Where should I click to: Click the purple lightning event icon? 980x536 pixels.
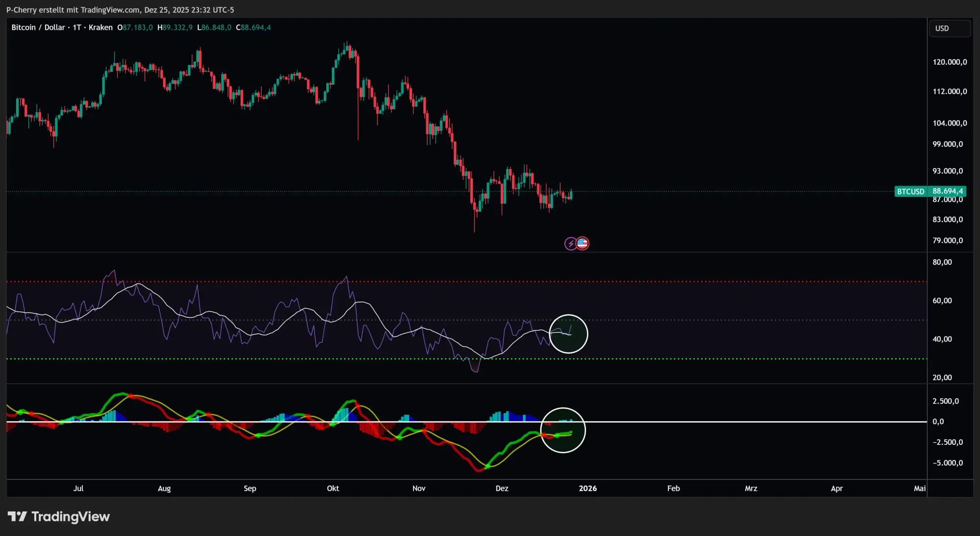tap(571, 244)
